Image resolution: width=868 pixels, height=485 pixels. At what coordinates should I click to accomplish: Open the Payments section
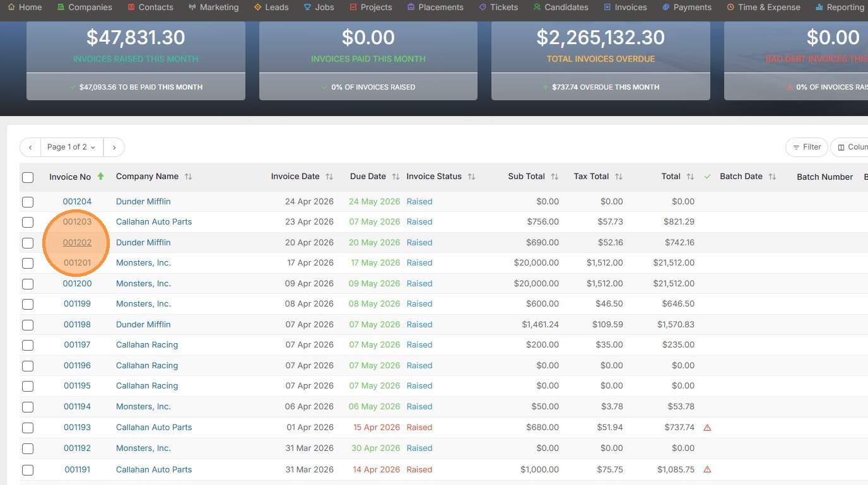pos(687,8)
